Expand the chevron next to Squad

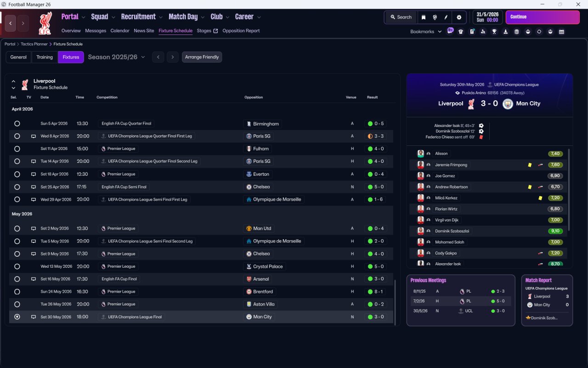113,17
